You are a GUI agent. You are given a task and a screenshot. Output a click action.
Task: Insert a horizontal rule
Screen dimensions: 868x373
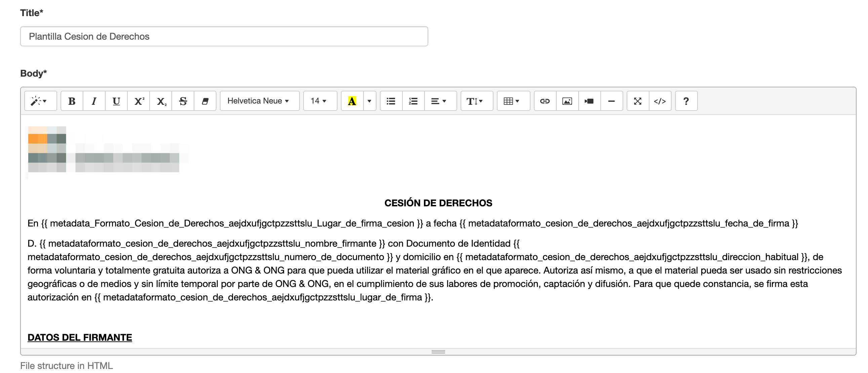point(611,101)
